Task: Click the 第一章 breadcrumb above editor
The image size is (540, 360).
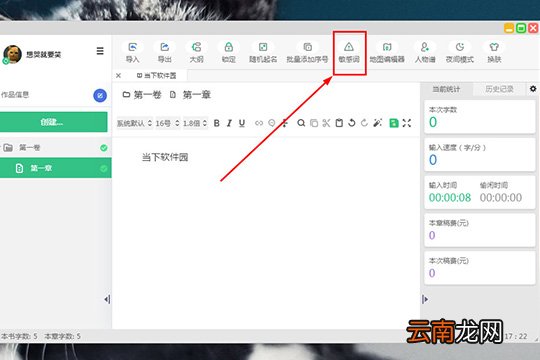Action: (x=190, y=95)
